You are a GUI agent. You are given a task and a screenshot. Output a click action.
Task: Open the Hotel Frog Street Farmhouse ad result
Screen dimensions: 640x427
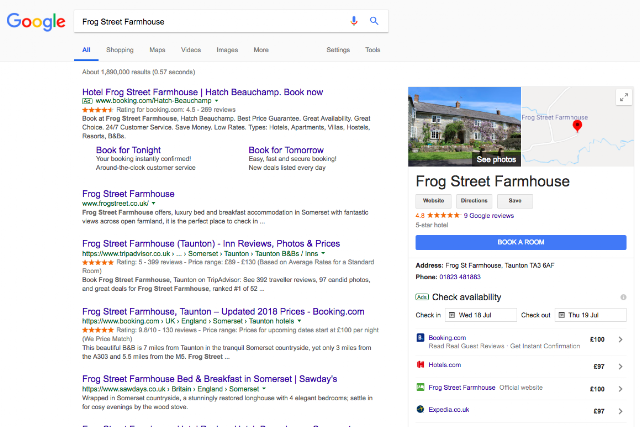pos(202,92)
